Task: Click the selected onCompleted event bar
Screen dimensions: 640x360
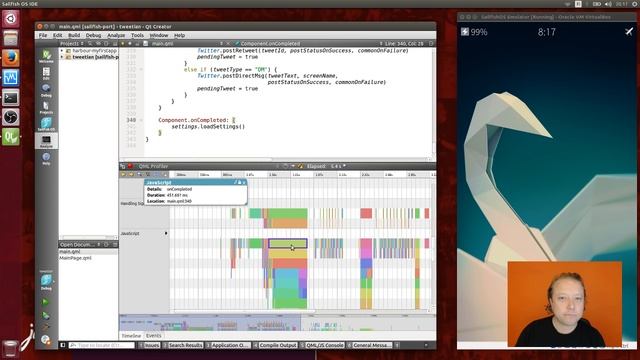Action: (287, 244)
